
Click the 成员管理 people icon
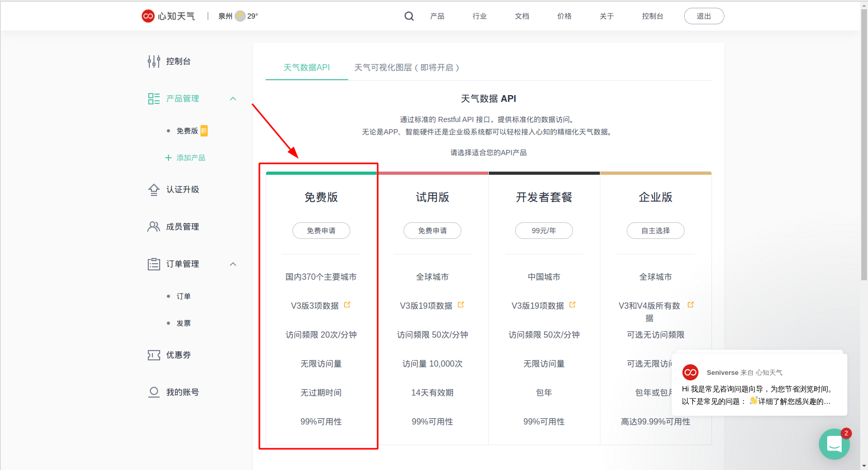tap(153, 226)
